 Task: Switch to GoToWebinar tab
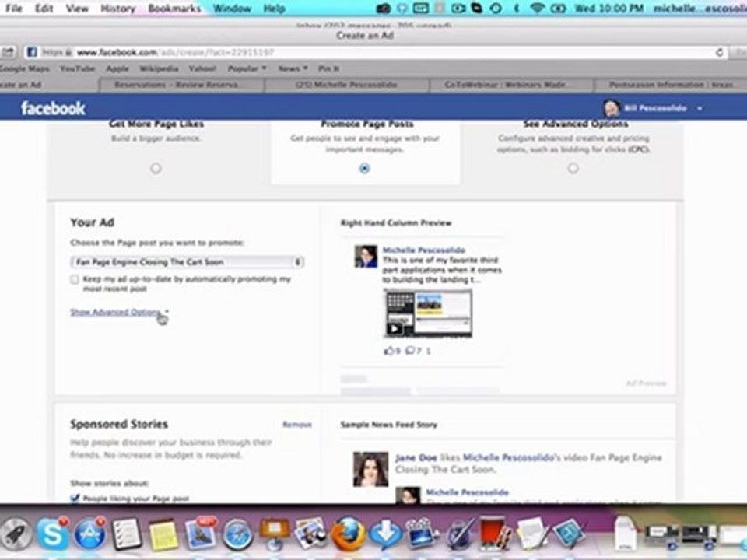point(511,85)
